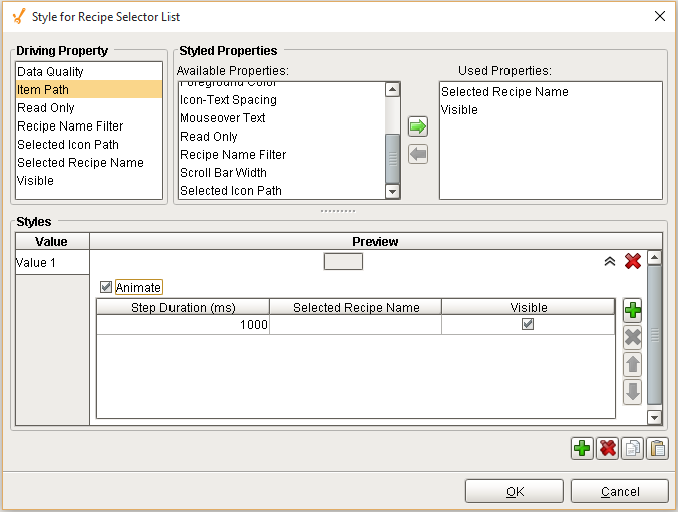
Task: Move animation step down arrow
Action: (x=632, y=392)
